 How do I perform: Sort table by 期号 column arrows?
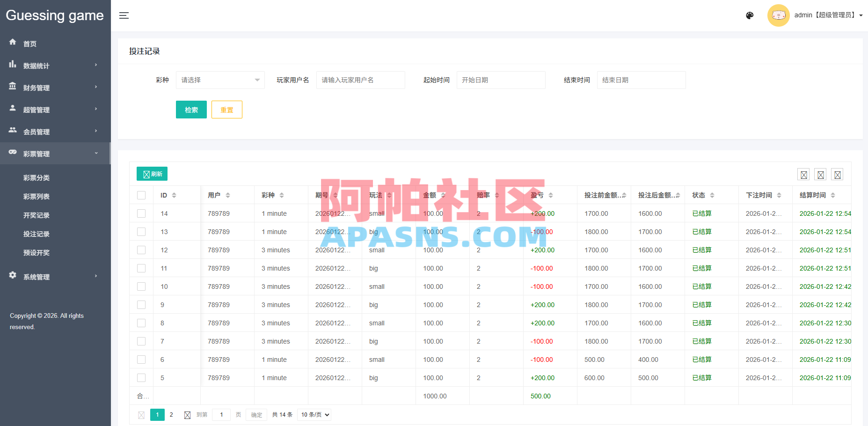click(336, 195)
